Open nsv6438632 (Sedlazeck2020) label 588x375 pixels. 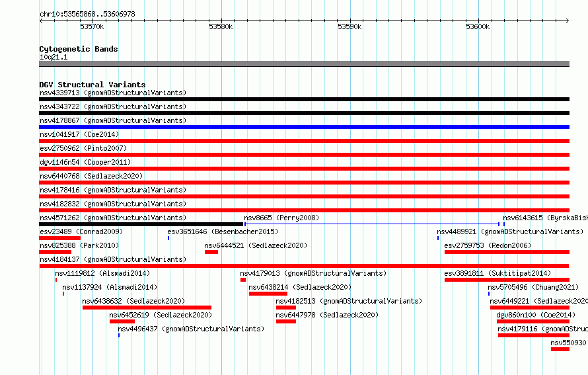[x=133, y=301]
